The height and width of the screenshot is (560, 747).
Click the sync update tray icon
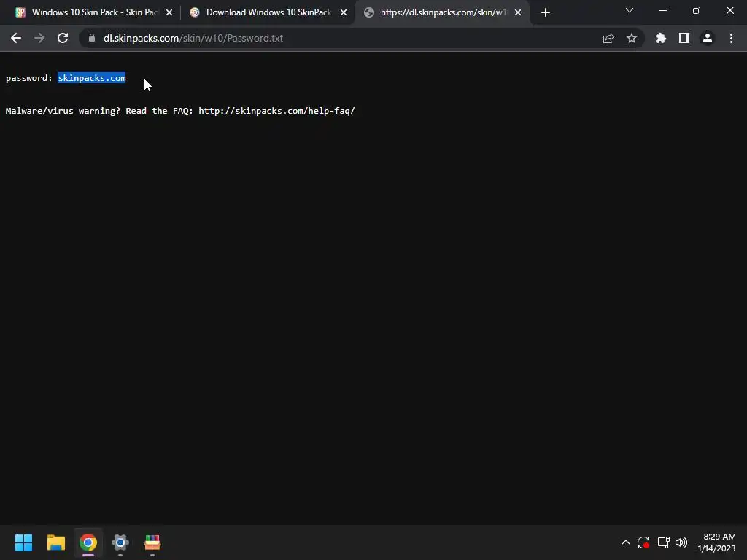click(643, 542)
